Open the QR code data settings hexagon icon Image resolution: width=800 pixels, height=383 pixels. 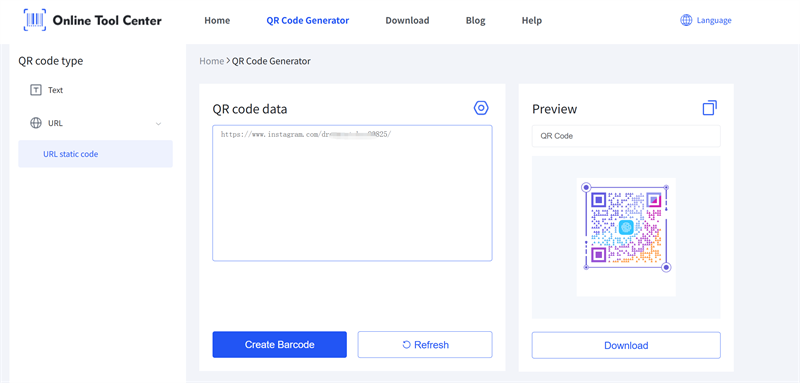point(481,108)
